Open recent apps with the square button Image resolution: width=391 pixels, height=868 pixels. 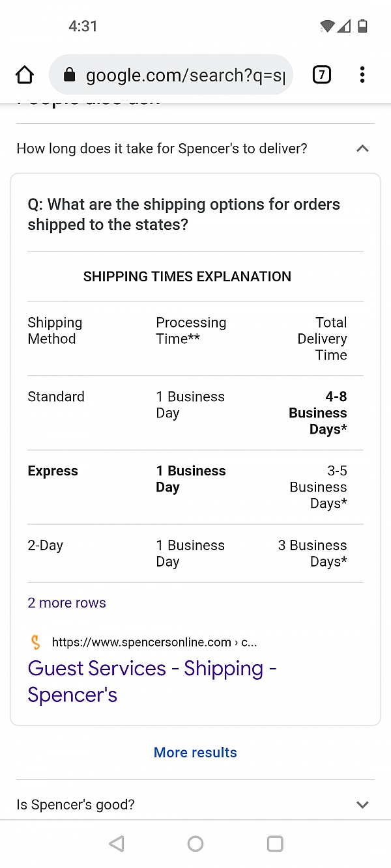pos(274,843)
